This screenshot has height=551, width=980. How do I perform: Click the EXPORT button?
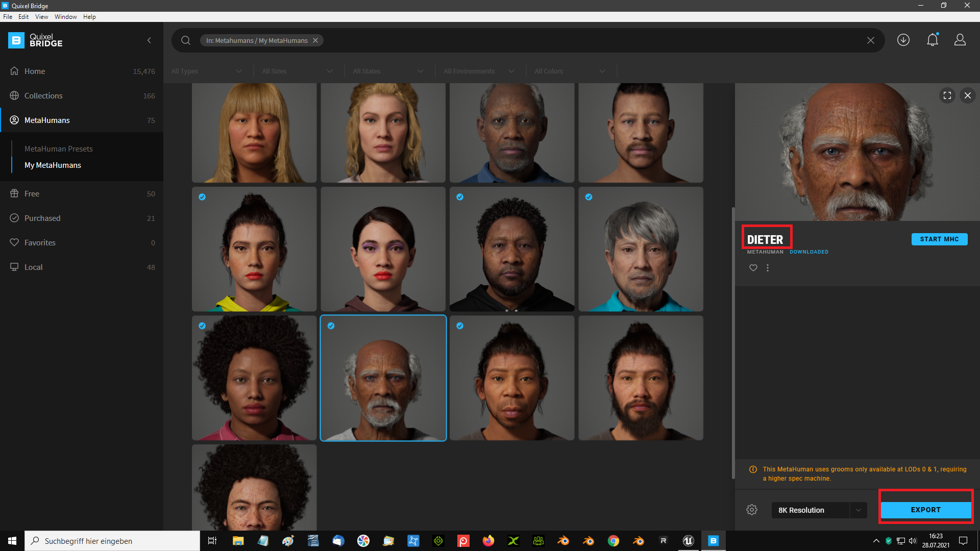click(926, 510)
